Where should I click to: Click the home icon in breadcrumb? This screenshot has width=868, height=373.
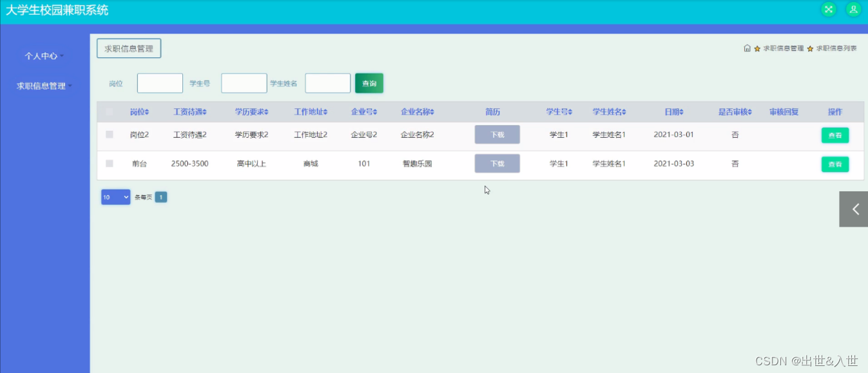(747, 48)
